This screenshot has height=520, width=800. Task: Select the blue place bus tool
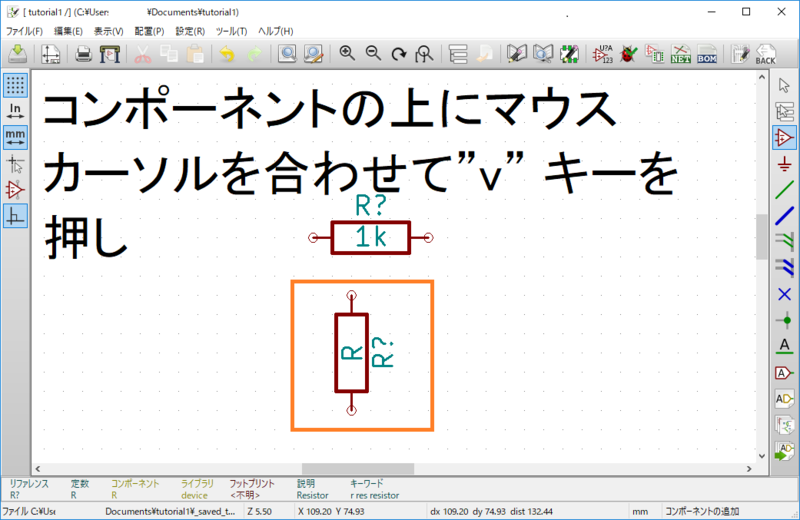784,216
